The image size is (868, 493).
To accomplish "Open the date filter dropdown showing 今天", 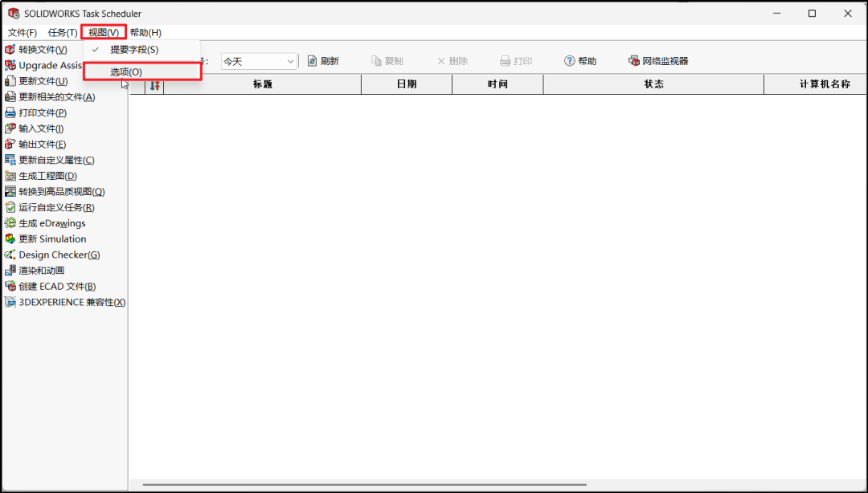I will click(x=259, y=61).
